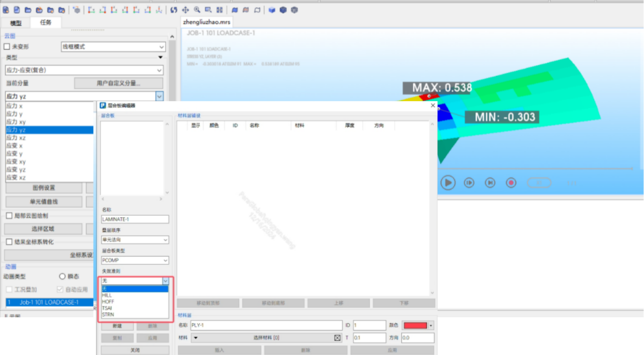
Task: Click the 用户自定义分量... button
Action: (118, 83)
